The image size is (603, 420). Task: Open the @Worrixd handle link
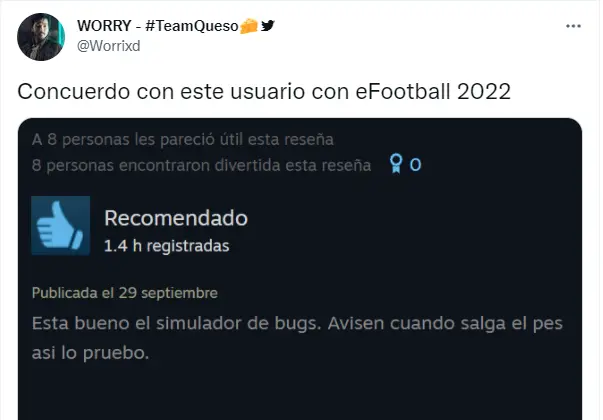click(x=109, y=46)
